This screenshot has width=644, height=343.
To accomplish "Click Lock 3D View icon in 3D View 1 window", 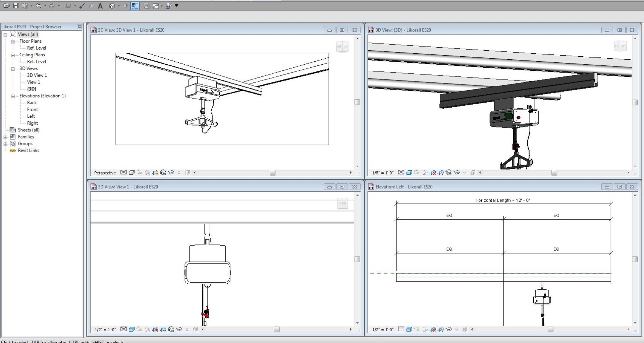I will click(163, 172).
